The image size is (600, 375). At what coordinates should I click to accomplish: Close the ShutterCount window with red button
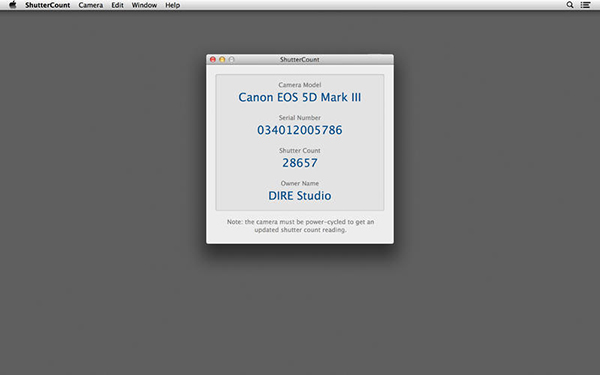[213, 59]
